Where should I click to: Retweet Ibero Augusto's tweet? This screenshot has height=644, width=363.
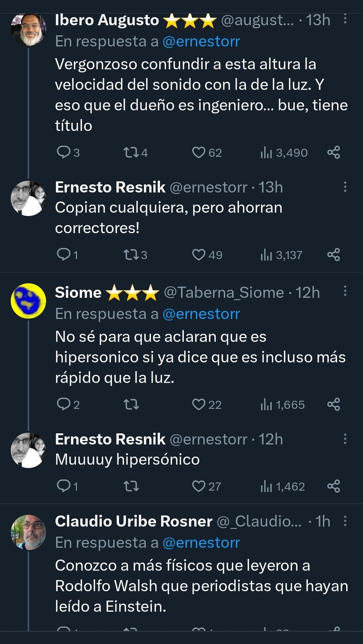coord(131,152)
